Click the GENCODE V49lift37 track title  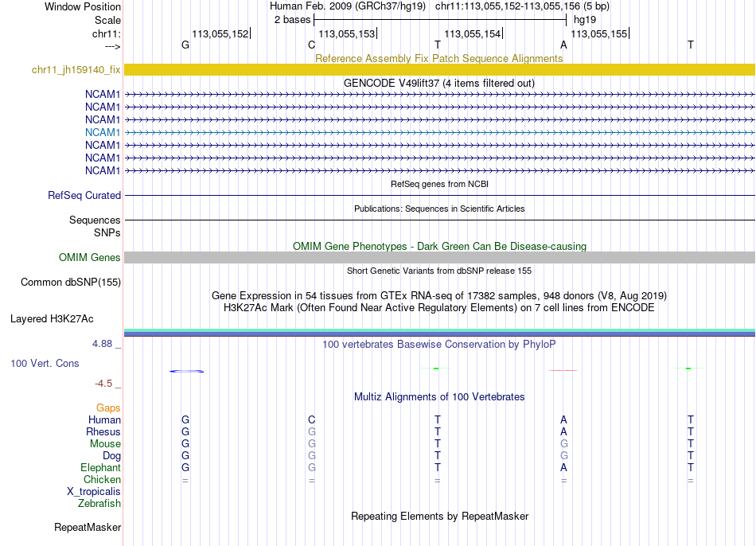pyautogui.click(x=439, y=83)
